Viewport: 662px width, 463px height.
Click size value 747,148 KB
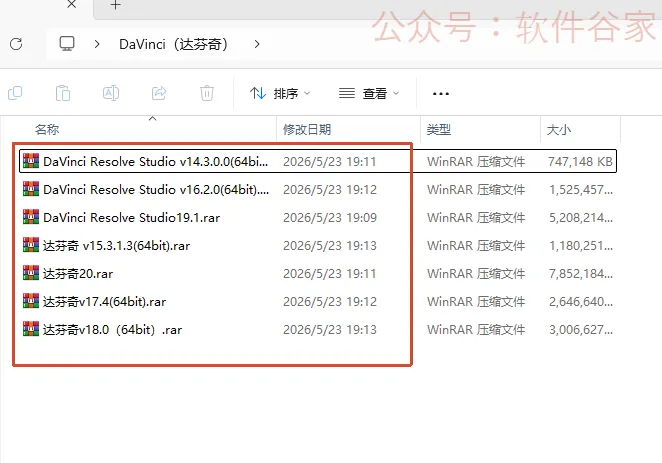[580, 162]
